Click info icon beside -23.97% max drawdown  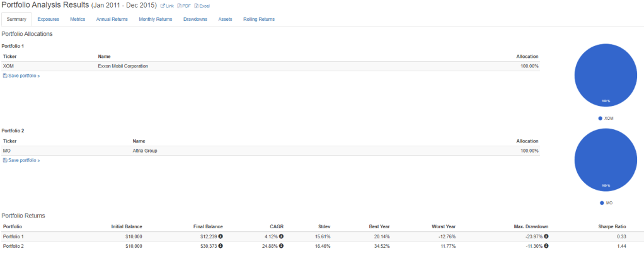[547, 236]
